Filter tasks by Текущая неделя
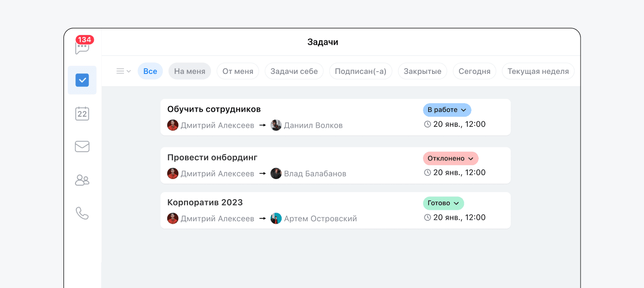 point(538,71)
